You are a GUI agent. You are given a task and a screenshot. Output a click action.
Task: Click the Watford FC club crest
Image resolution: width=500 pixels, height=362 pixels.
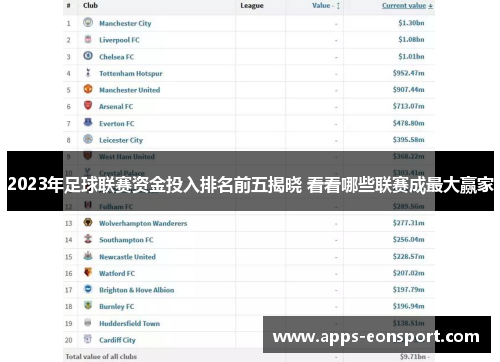(x=88, y=272)
